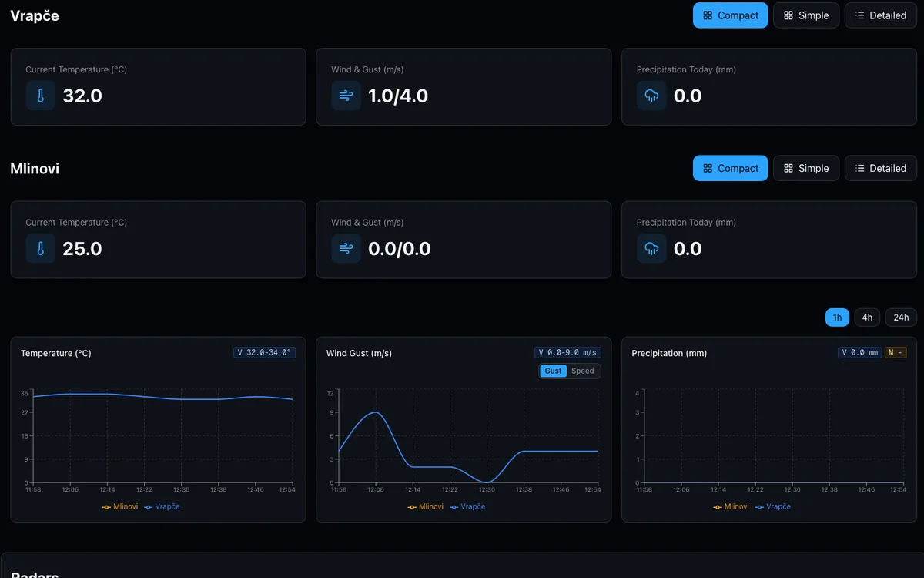Viewport: 924px width, 578px height.
Task: Toggle Vrapče legend in Wind Gust chart
Action: tap(467, 506)
